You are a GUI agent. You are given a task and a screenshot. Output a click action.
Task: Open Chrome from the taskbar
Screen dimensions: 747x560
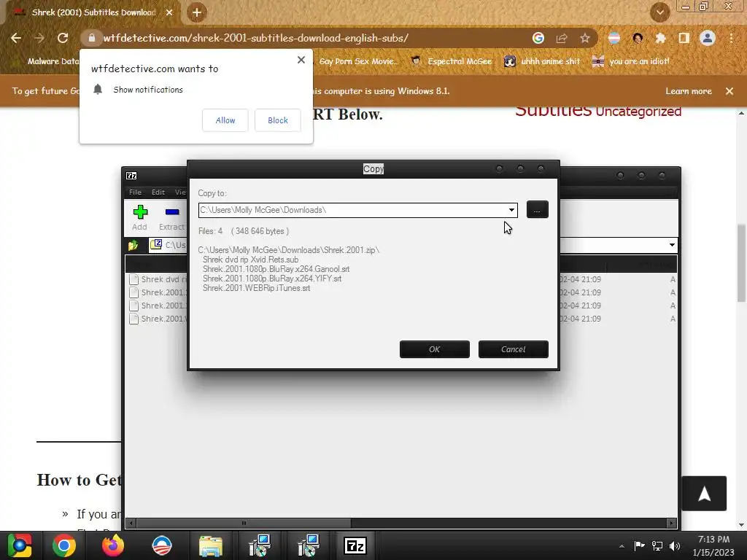click(64, 545)
